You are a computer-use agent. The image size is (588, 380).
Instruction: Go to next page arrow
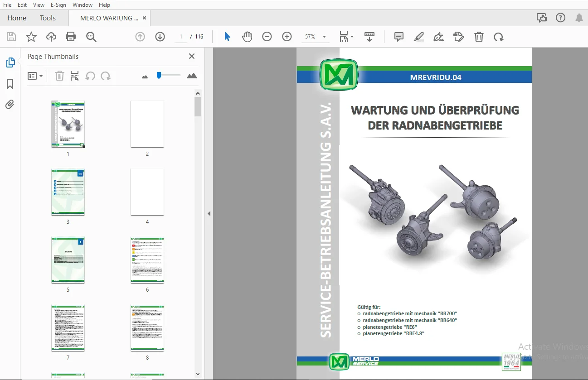pos(160,37)
